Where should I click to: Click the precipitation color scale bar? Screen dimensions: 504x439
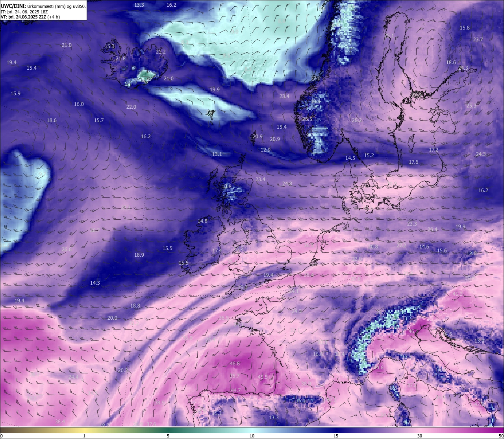coord(252,430)
